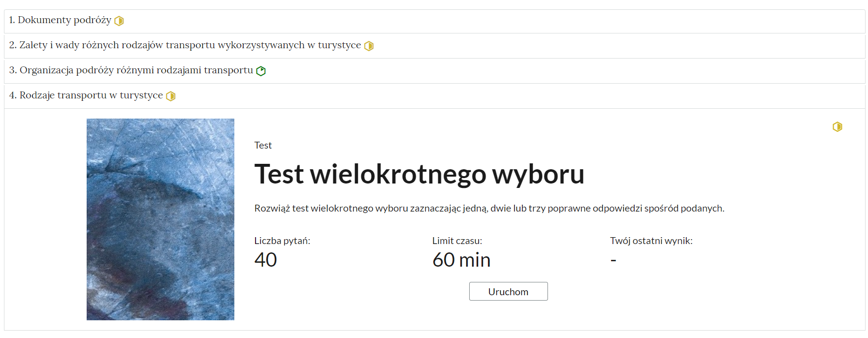This screenshot has height=338, width=868.
Task: Expand section 2. Zalety i wady różnych rodzajów transportu
Action: pos(434,46)
